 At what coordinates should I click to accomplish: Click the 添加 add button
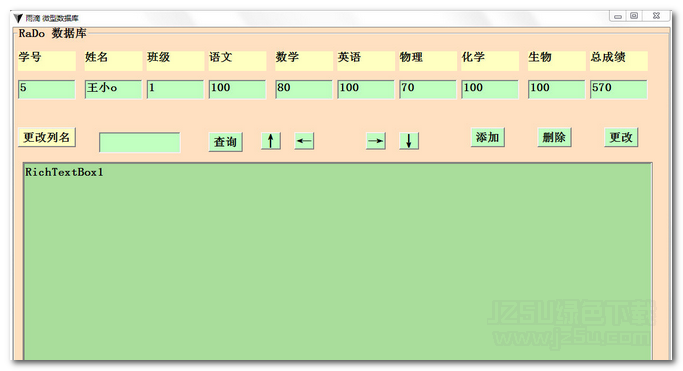(x=487, y=137)
